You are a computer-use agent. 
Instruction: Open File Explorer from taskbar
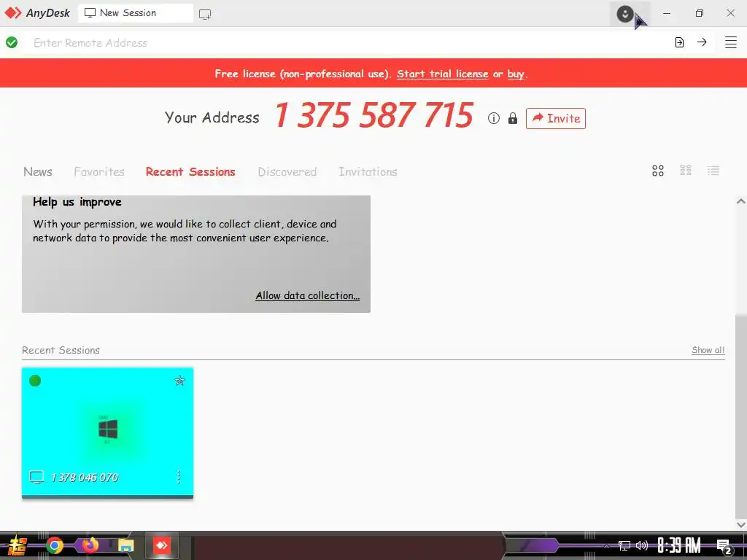tap(126, 545)
